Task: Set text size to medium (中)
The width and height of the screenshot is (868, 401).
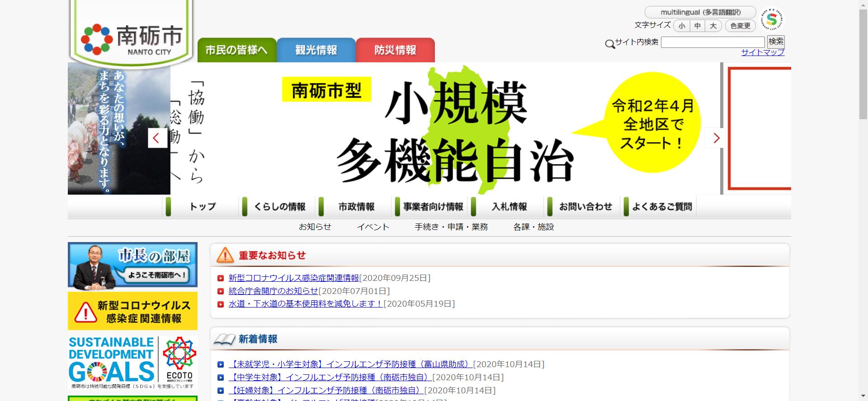Action: point(697,26)
